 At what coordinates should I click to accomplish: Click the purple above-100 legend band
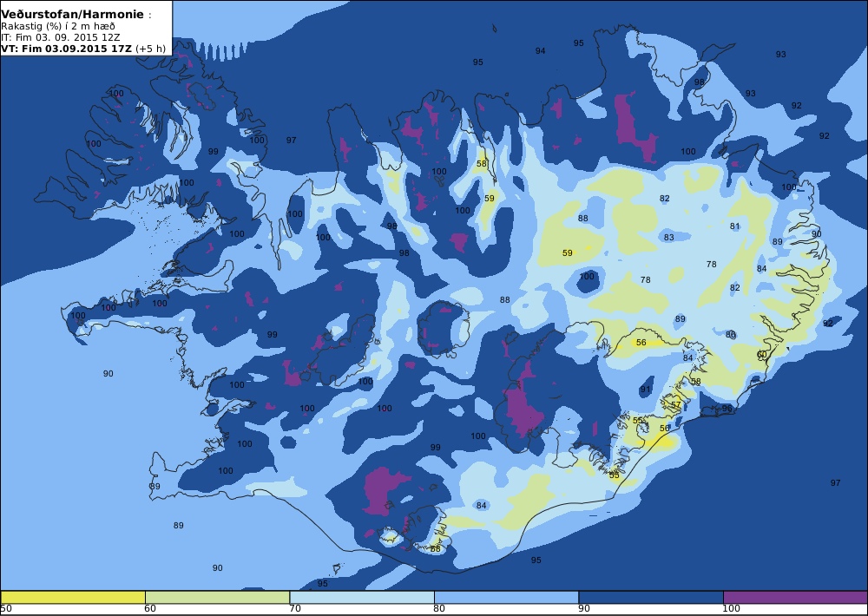coord(795,597)
